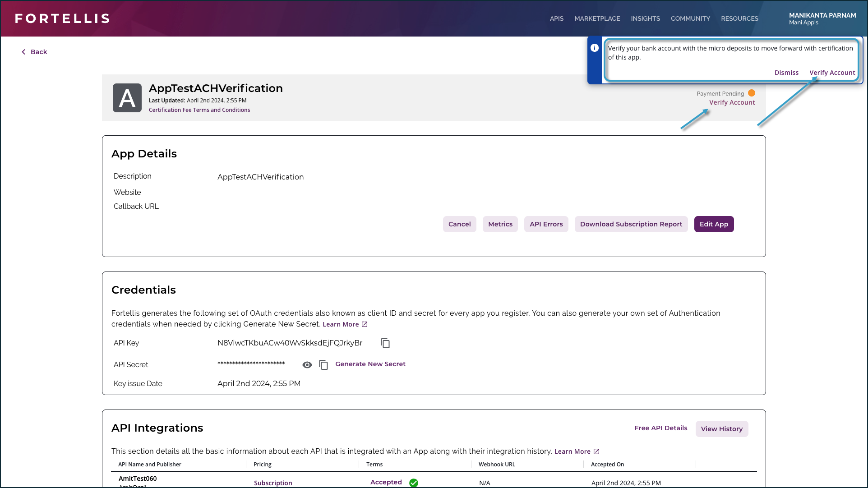Viewport: 868px width, 488px height.
Task: Click the AppTestACHVerification description value
Action: 261,177
